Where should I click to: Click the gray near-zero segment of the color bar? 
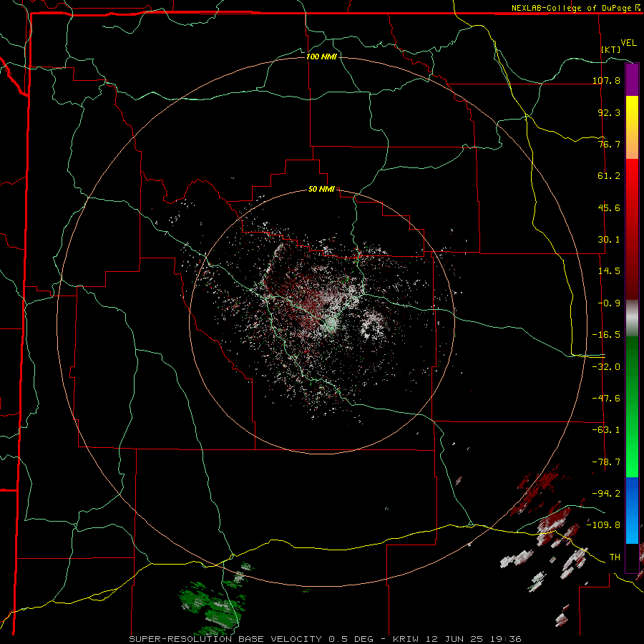click(x=632, y=318)
